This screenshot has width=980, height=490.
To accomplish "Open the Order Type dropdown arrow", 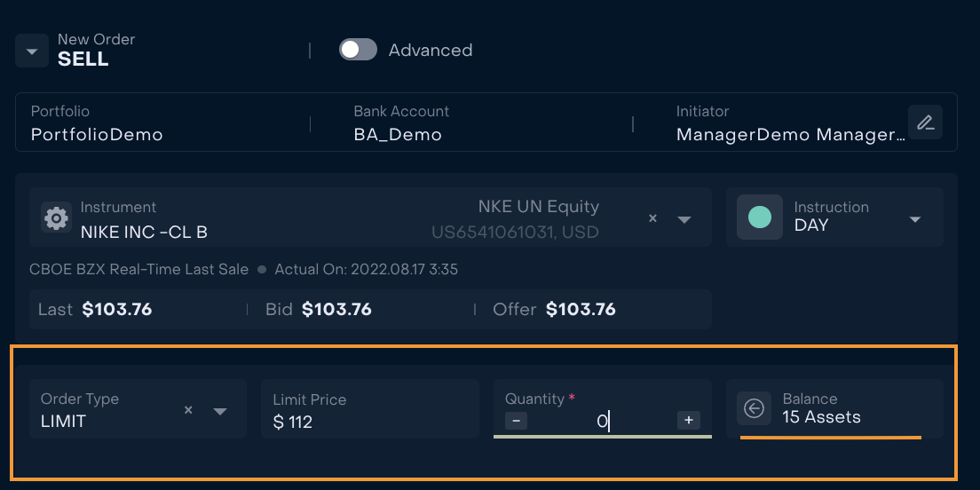I will pyautogui.click(x=220, y=411).
